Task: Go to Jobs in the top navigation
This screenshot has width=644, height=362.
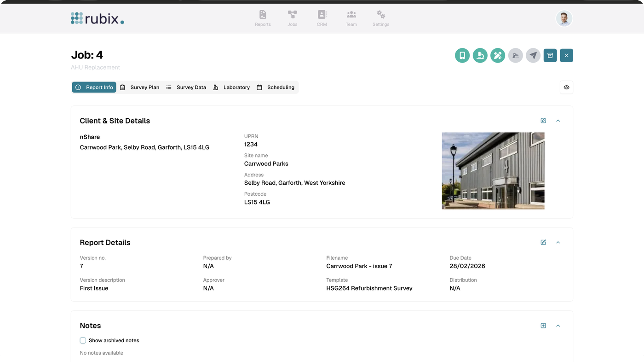Action: pos(293,18)
